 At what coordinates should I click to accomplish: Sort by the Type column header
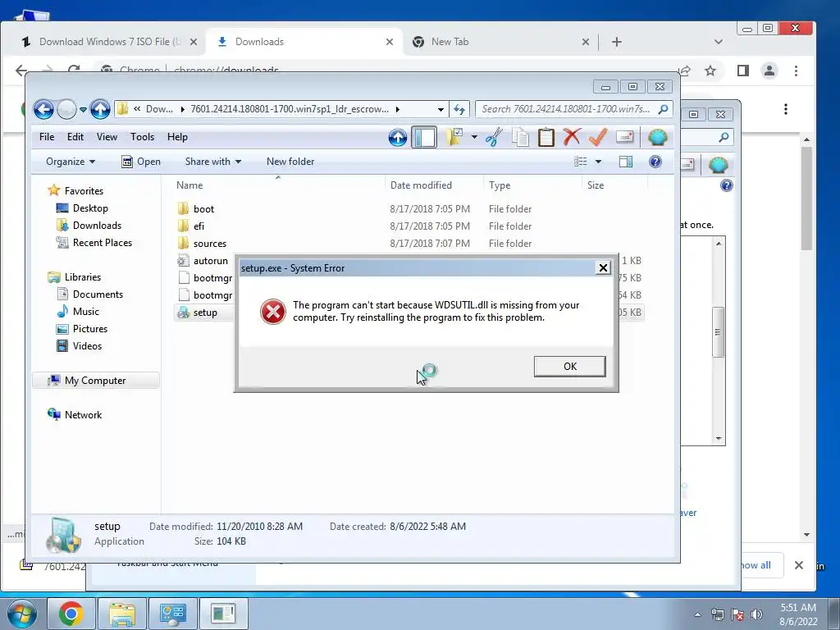[532, 185]
